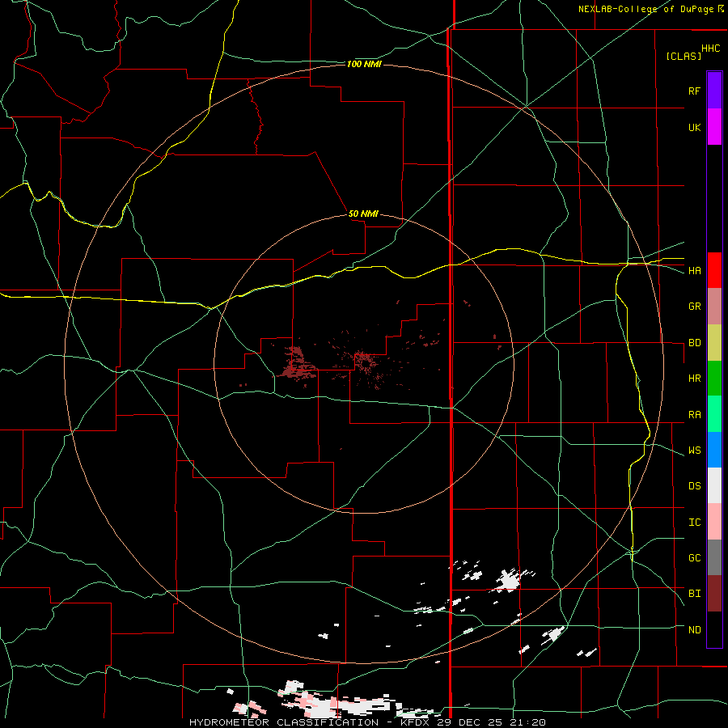Click the HR legend label
Image resolution: width=728 pixels, height=728 pixels.
(x=694, y=379)
